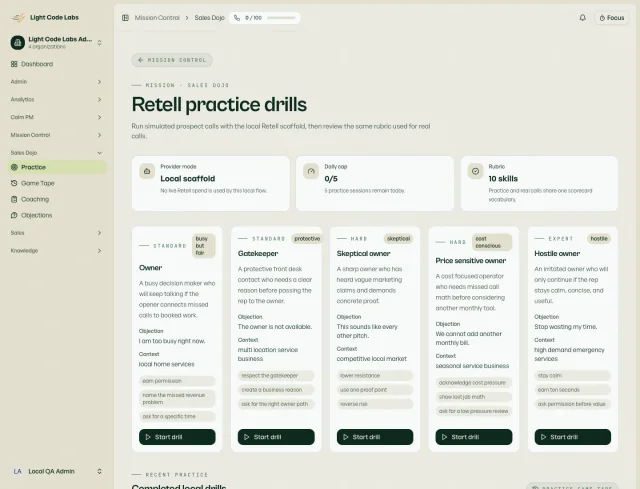Screen dimensions: 640x489
Task: Click the 'skeptical' tag
Action: tap(398, 239)
